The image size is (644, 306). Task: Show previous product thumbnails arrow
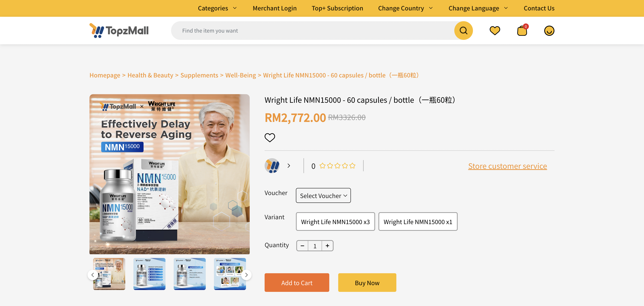coord(93,275)
